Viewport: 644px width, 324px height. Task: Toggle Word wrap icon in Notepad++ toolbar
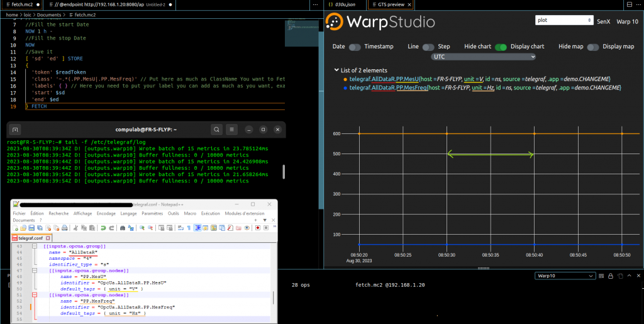coord(180,228)
